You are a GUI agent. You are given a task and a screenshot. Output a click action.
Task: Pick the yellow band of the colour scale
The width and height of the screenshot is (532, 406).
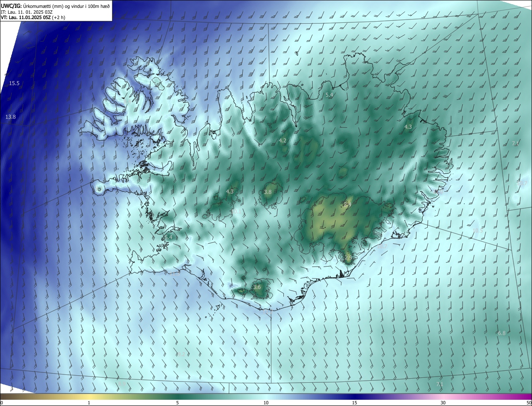click(89, 396)
